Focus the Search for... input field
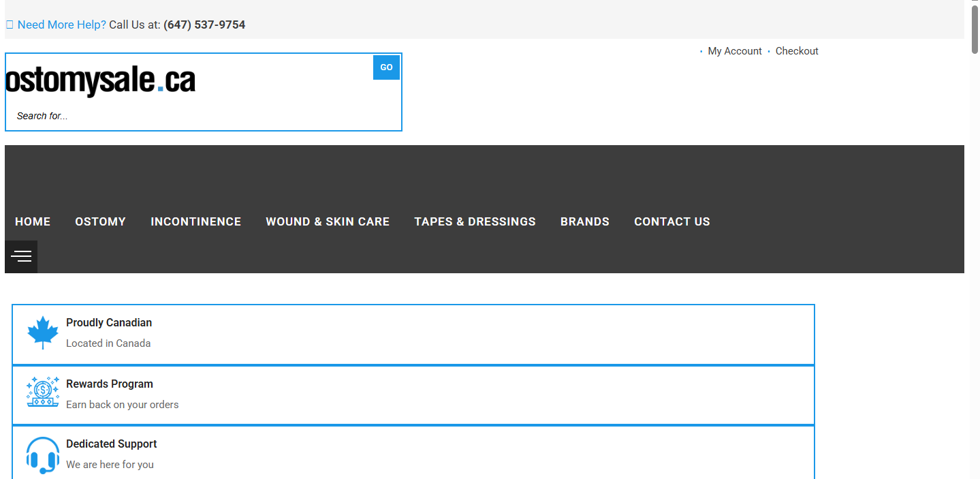 click(x=191, y=116)
